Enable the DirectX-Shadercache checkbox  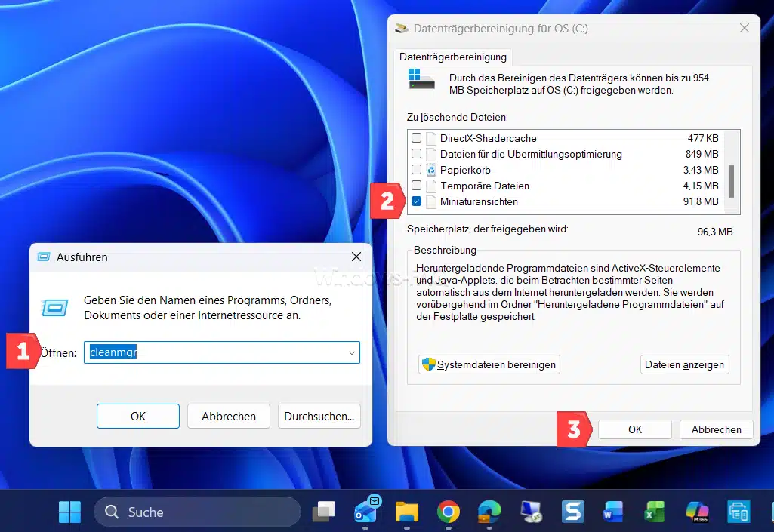[x=417, y=138]
